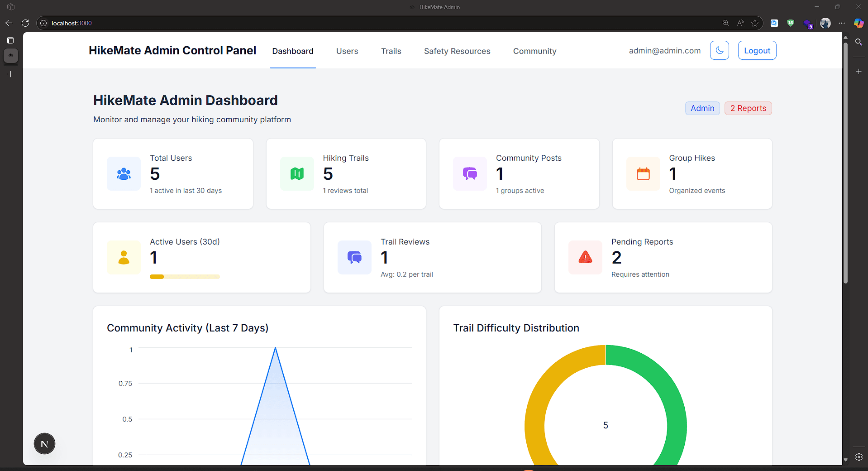Screen dimensions: 868x471
Task: Click the Active Users progress bar
Action: click(x=185, y=277)
